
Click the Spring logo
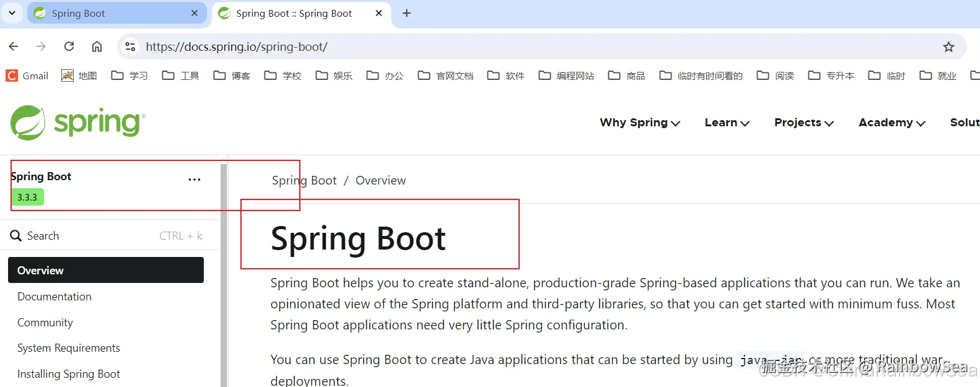point(78,122)
